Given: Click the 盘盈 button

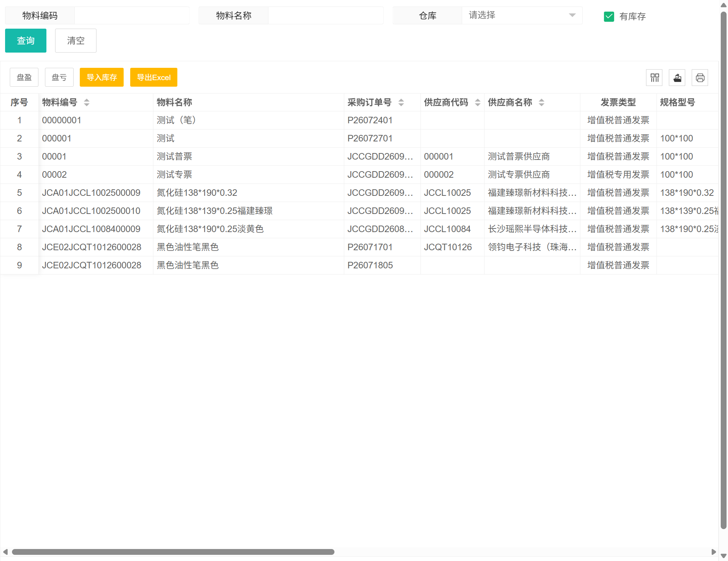Looking at the screenshot, I should [x=24, y=77].
